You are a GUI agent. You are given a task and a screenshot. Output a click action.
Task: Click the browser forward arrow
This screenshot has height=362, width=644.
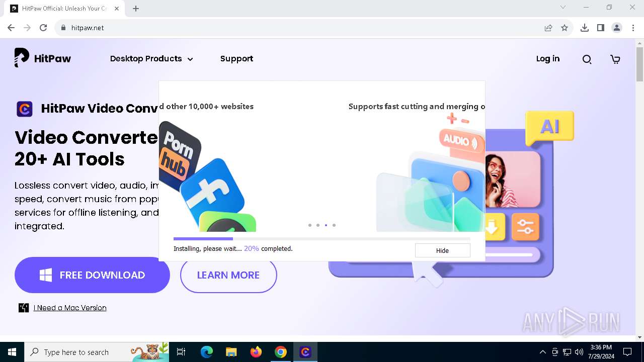[x=27, y=28]
